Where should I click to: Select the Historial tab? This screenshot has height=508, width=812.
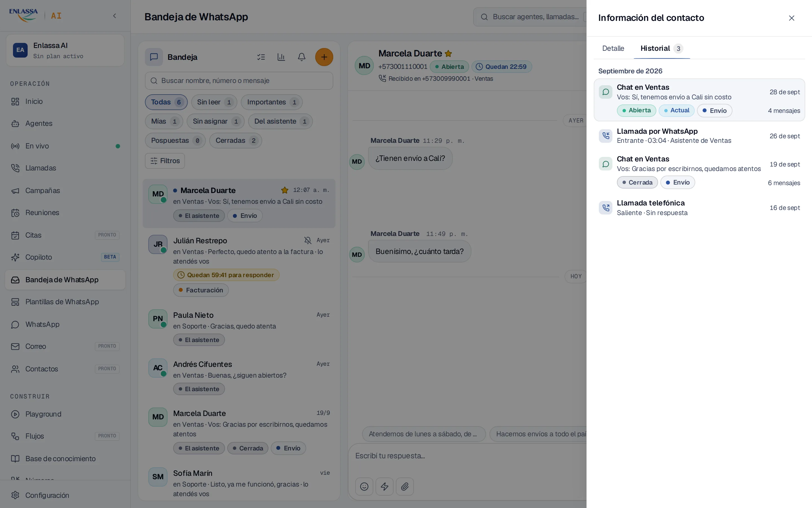click(x=661, y=48)
